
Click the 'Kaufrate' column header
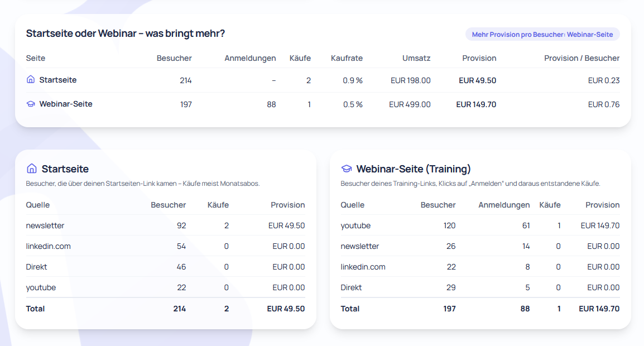[347, 58]
